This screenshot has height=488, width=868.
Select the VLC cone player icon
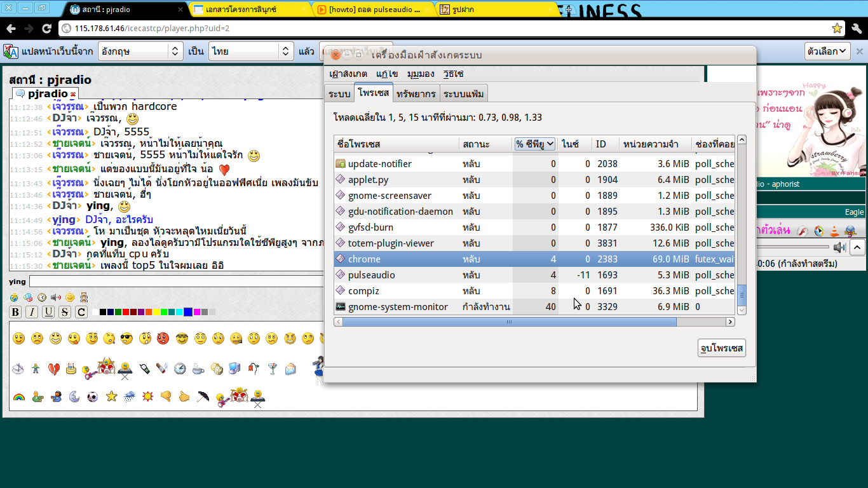(834, 231)
